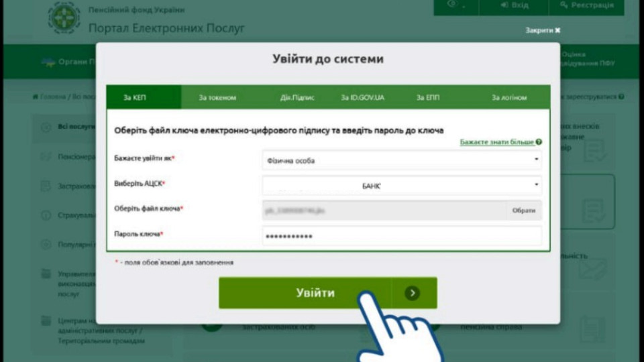The image size is (644, 362).
Task: Click the Оцінка задоволення ПФУ menu item
Action: pyautogui.click(x=588, y=59)
